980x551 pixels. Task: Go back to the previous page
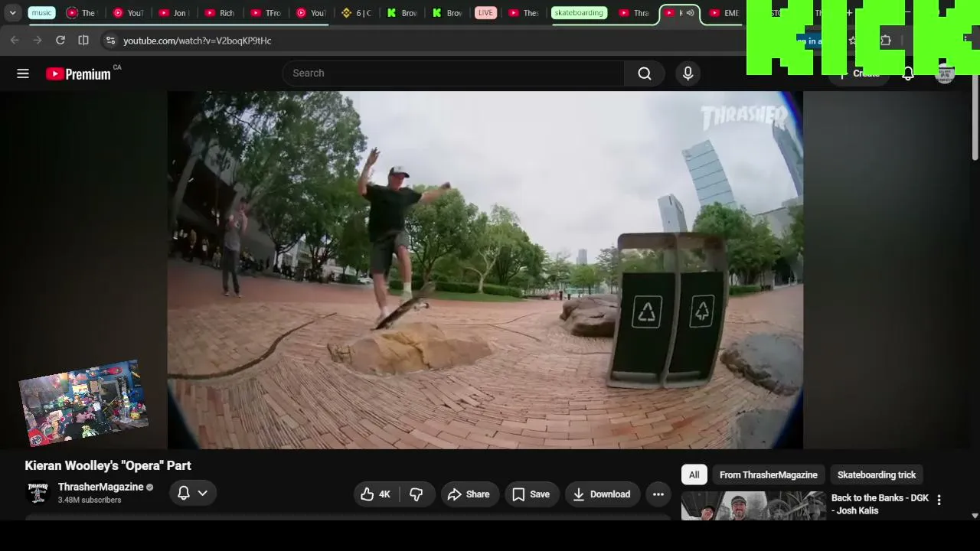coord(15,41)
